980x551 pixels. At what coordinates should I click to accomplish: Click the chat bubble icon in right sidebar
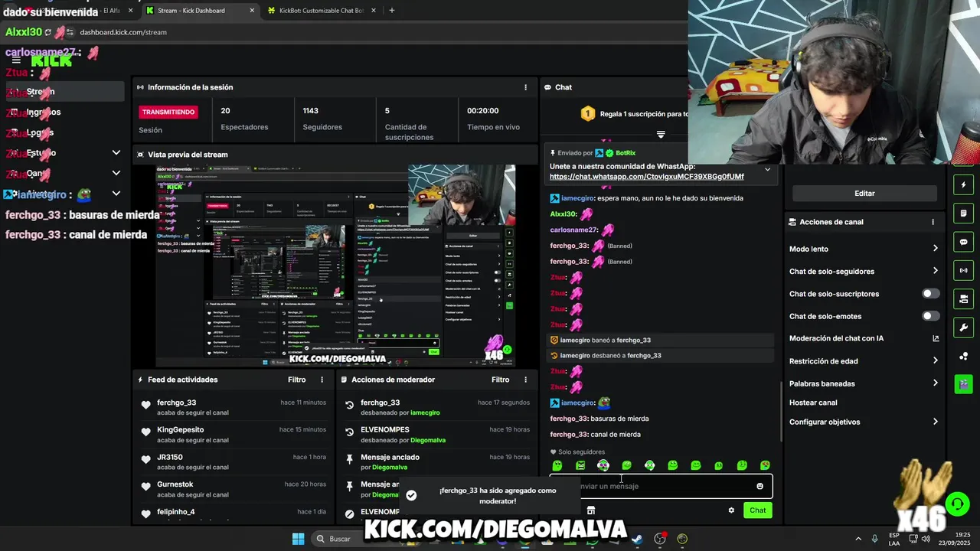pos(963,242)
